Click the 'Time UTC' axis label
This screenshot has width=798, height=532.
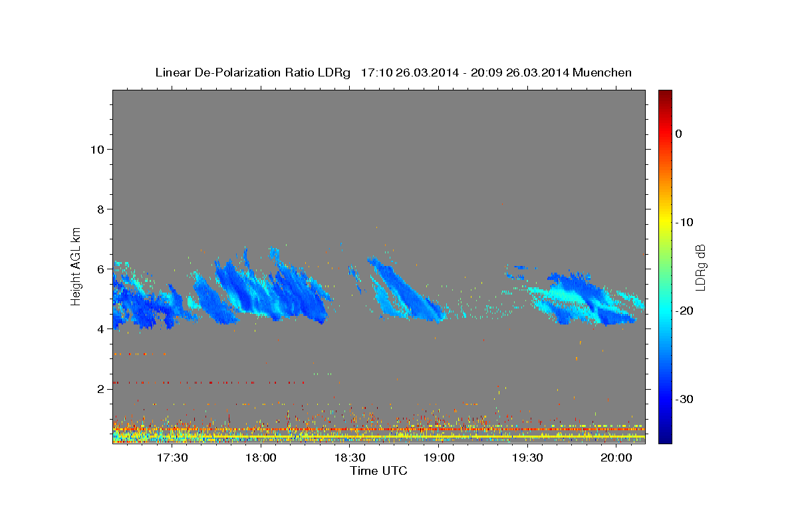[378, 471]
